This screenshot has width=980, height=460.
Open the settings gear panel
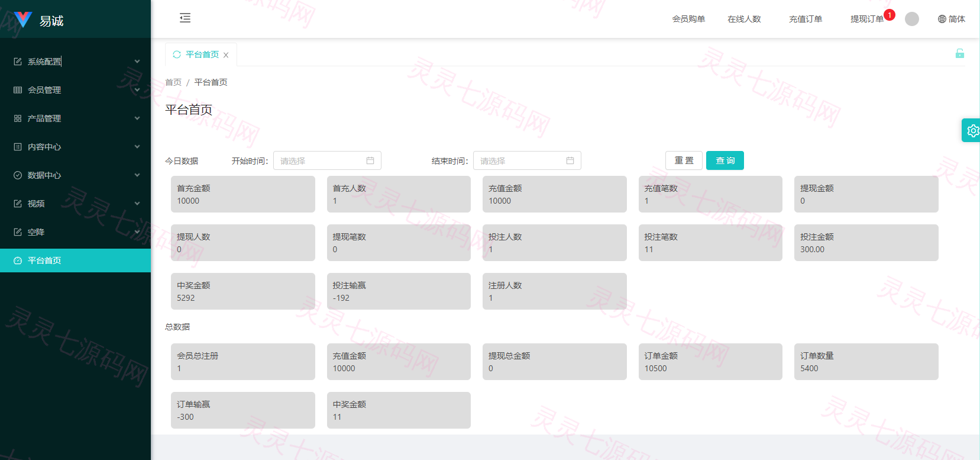pos(972,130)
